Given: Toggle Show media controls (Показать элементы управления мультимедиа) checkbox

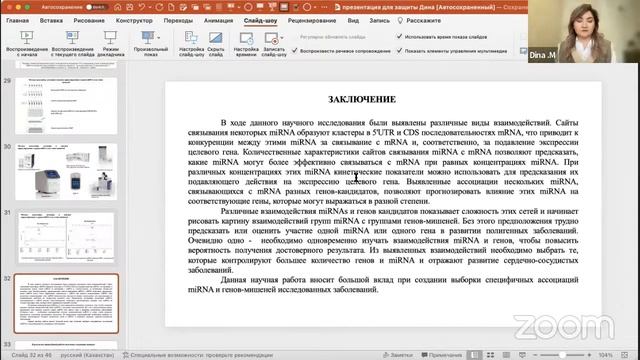Looking at the screenshot, I should [x=399, y=51].
